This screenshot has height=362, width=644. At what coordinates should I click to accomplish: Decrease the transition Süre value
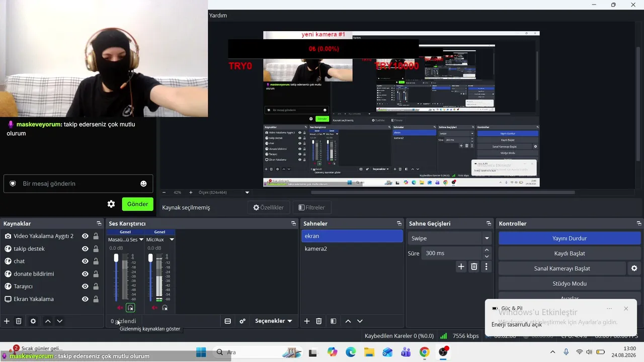point(486,256)
